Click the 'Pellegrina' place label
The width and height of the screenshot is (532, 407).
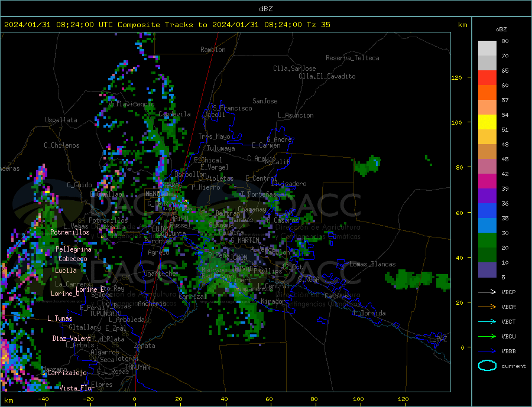(73, 249)
